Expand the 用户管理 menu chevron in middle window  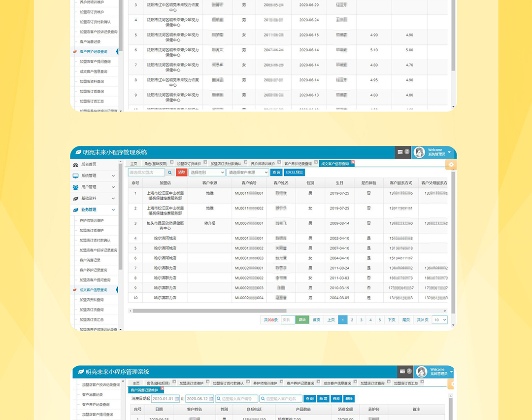[113, 187]
